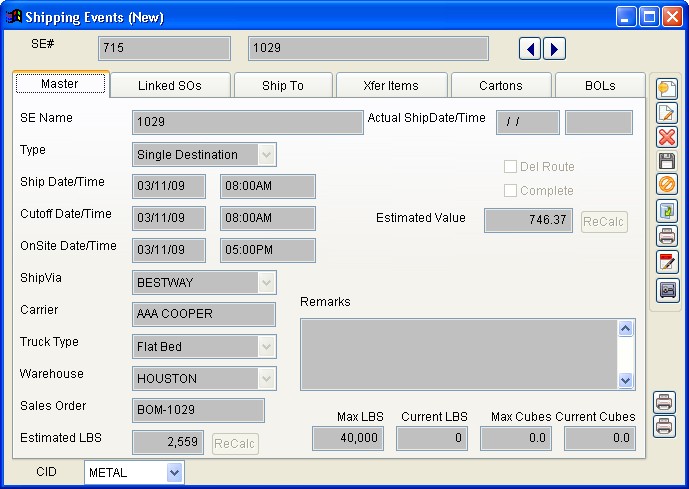
Task: Switch to the Linked SOs tab
Action: click(170, 86)
